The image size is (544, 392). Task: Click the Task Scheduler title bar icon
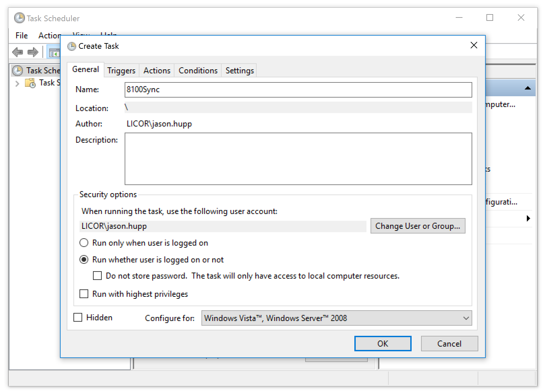pos(19,18)
